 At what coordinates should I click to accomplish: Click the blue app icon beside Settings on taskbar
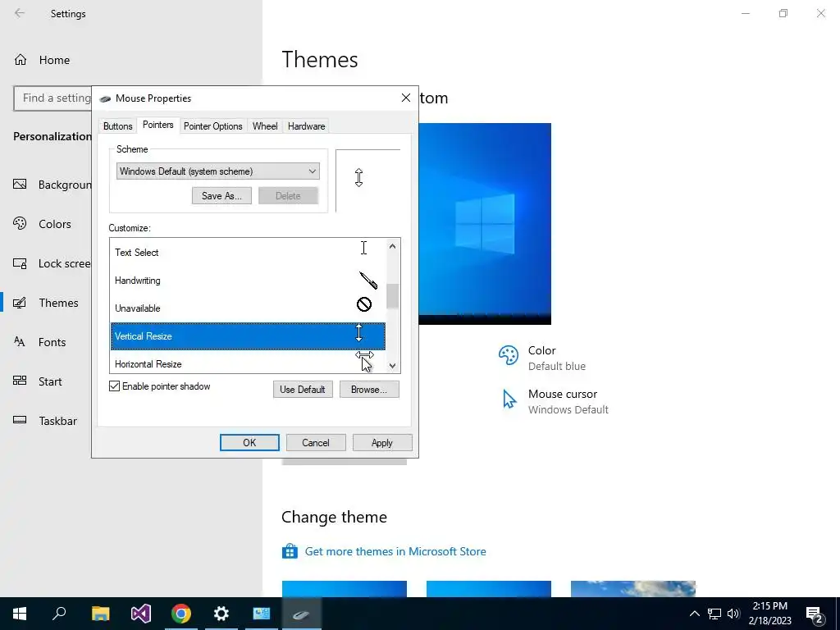[262, 614]
